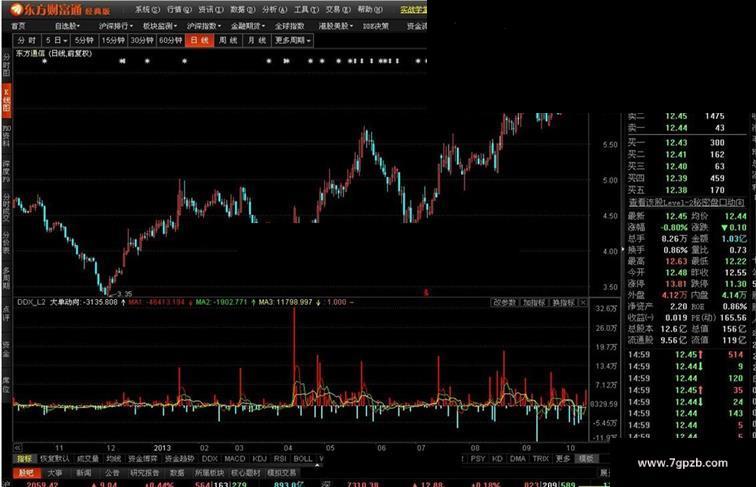This screenshot has width=756, height=487.
Task: Open DDE决策 in navigation bar
Action: 376,26
